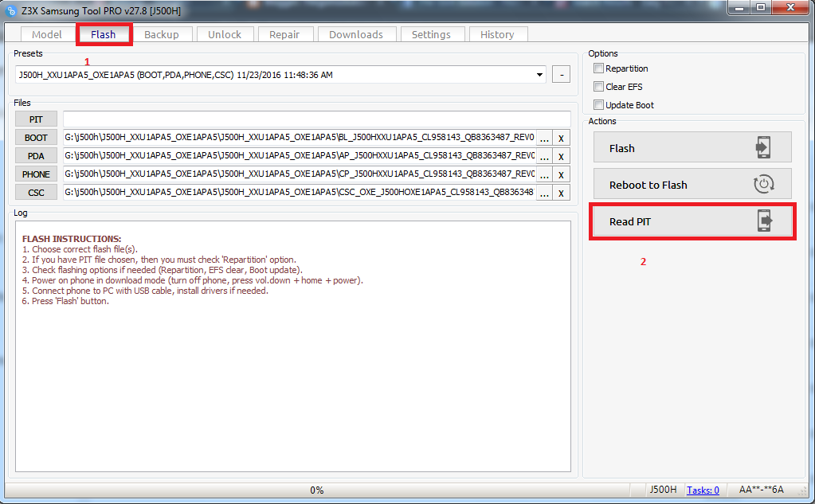Image resolution: width=815 pixels, height=504 pixels.
Task: Expand the Presets dropdown arrow
Action: coord(539,75)
